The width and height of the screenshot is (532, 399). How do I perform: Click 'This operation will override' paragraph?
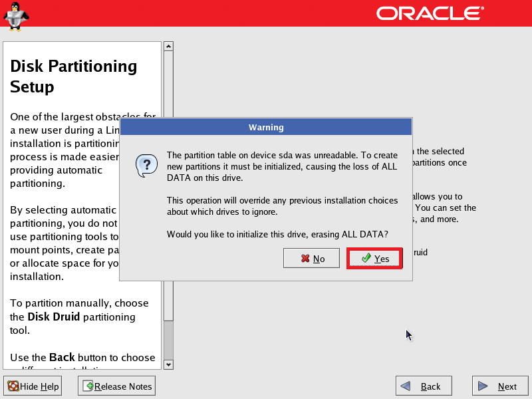click(x=282, y=206)
